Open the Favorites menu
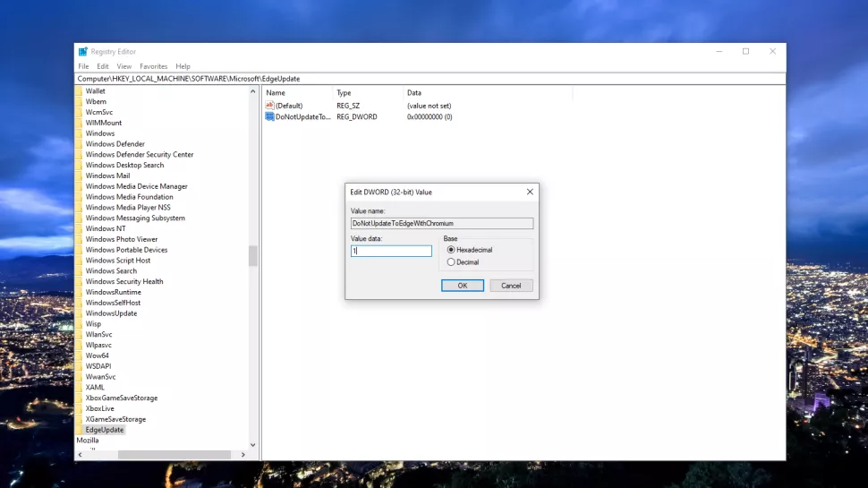The image size is (868, 488). (x=153, y=66)
